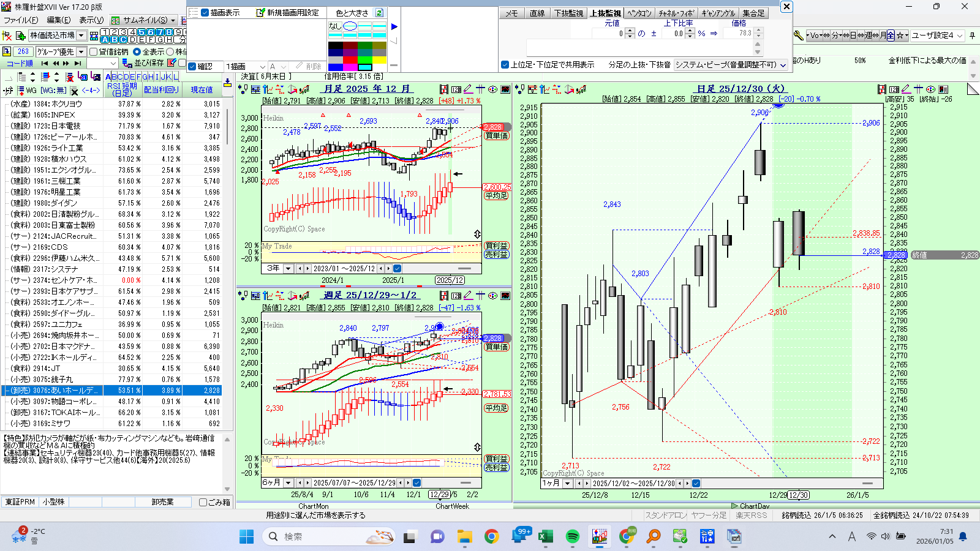
Task: Click the pencil drawing icon above daily chart
Action: [x=905, y=89]
